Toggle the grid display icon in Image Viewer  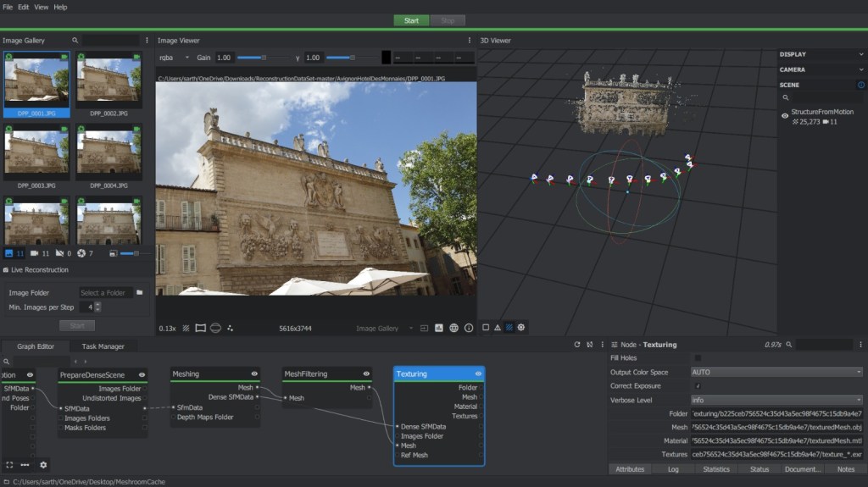pyautogui.click(x=186, y=328)
